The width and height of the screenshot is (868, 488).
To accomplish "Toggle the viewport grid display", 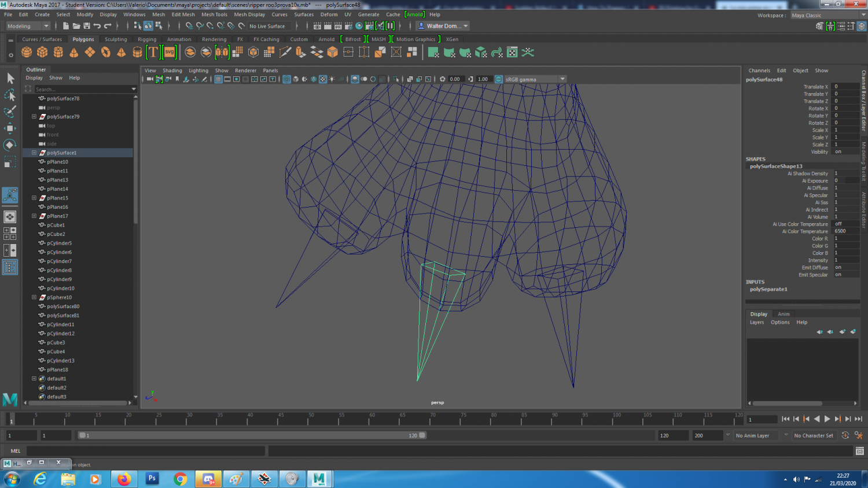I will [218, 79].
